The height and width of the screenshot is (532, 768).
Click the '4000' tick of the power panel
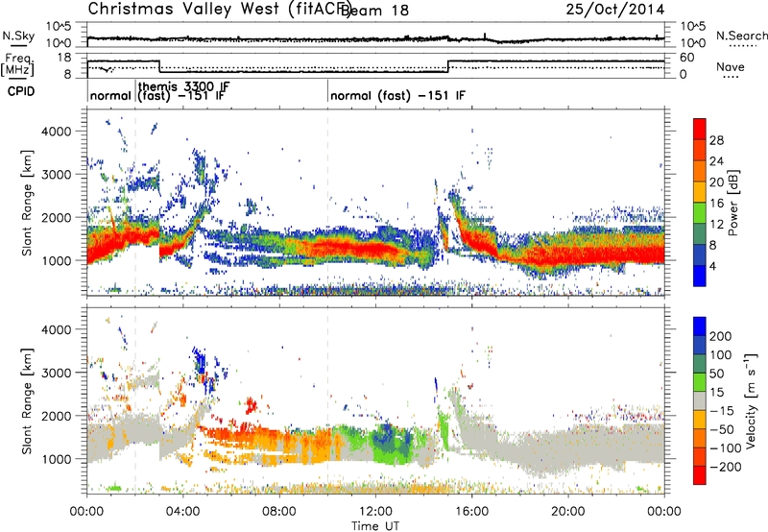57,132
